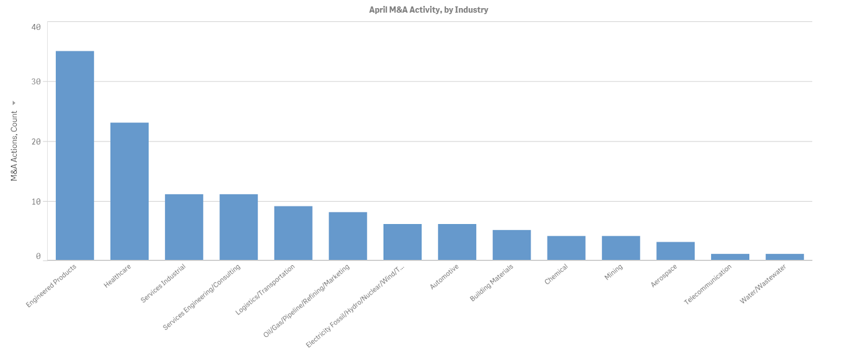Click the Engineered Products bar
Viewport: 868px width, 351px height.
coord(75,156)
